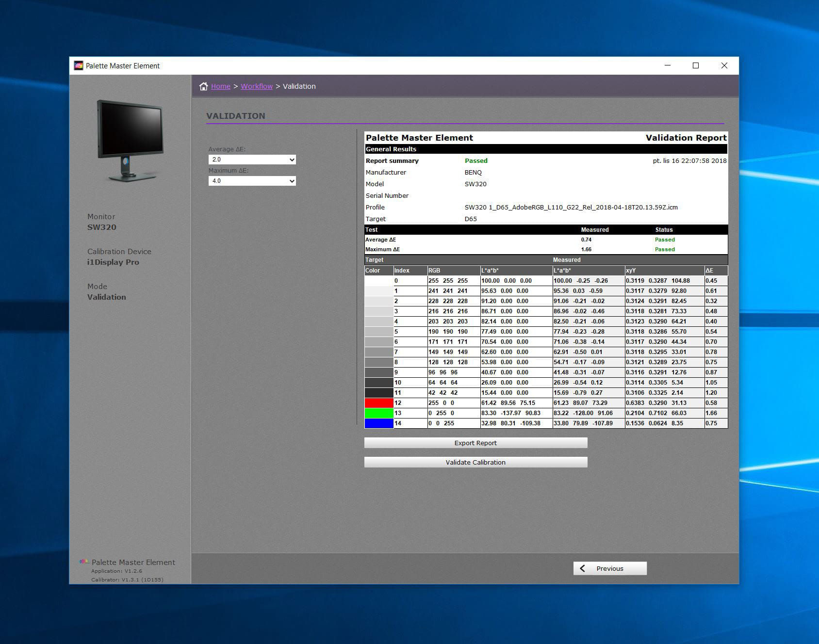Click the SW320 monitor image
The height and width of the screenshot is (644, 819).
(131, 140)
